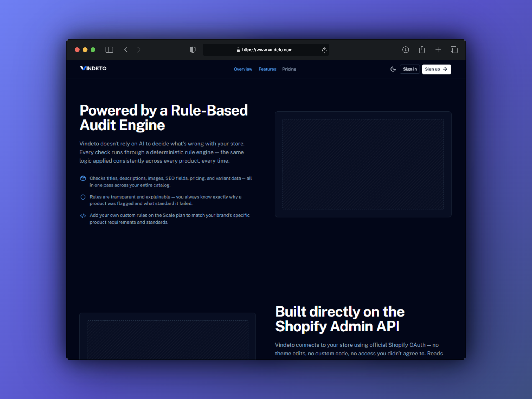Open a new tab with plus icon
The width and height of the screenshot is (532, 399).
pos(438,50)
